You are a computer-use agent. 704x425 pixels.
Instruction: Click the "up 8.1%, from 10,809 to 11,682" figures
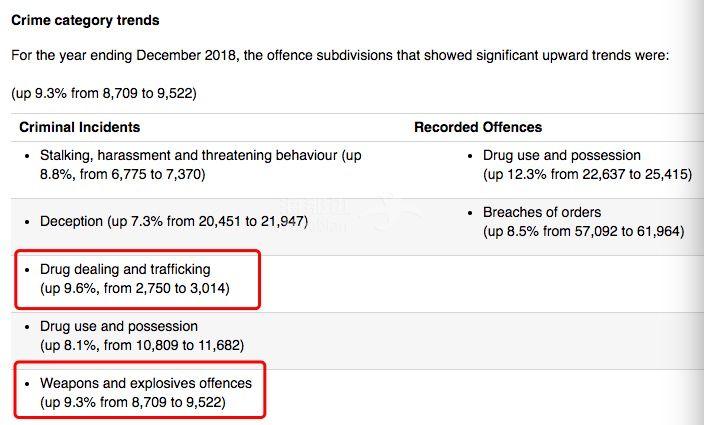pyautogui.click(x=140, y=345)
